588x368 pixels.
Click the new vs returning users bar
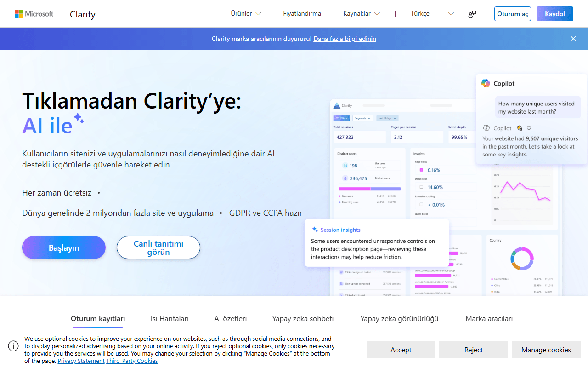click(x=370, y=189)
